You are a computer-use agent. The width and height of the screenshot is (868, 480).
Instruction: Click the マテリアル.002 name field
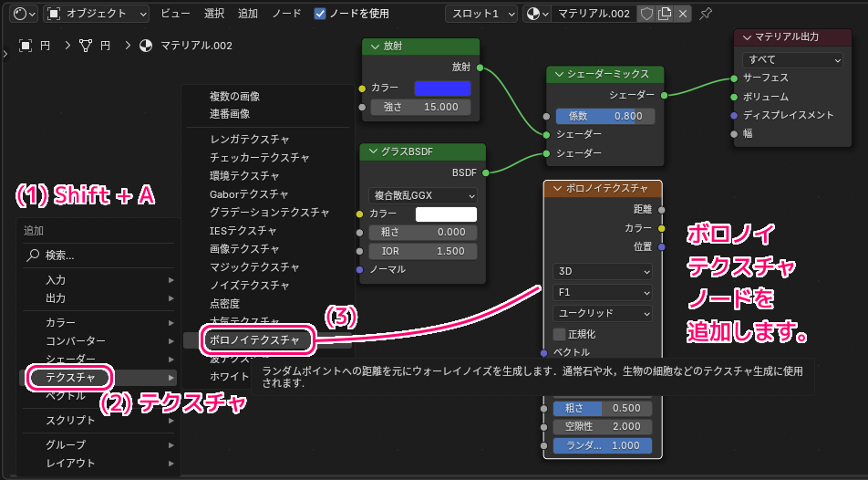(594, 14)
